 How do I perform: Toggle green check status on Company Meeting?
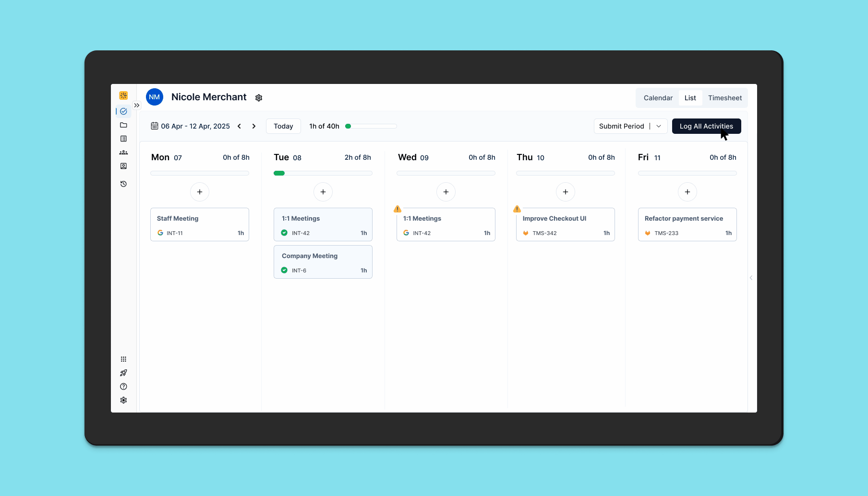click(x=284, y=270)
